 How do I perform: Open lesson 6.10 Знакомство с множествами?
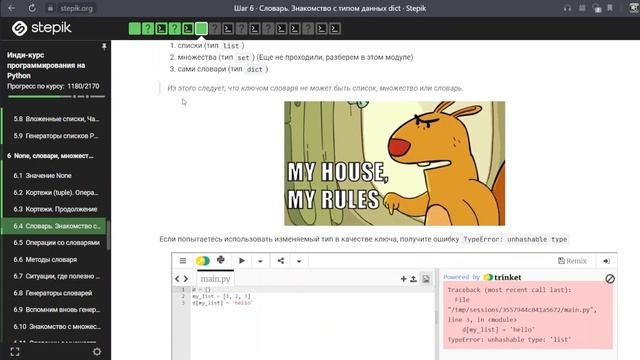pyautogui.click(x=56, y=327)
